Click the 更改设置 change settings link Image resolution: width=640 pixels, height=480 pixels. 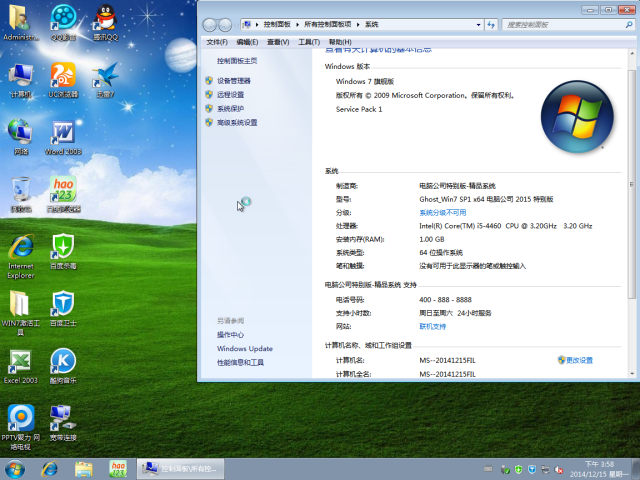pos(580,360)
